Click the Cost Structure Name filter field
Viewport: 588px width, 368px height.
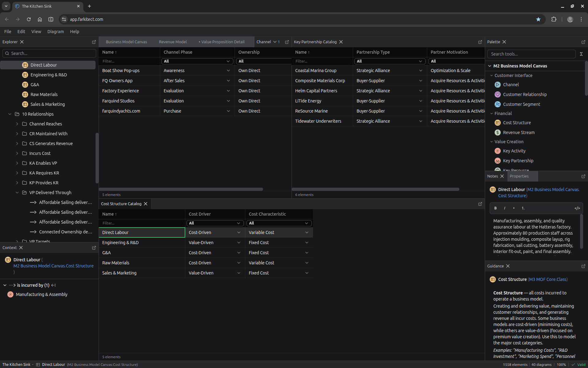pyautogui.click(x=142, y=223)
